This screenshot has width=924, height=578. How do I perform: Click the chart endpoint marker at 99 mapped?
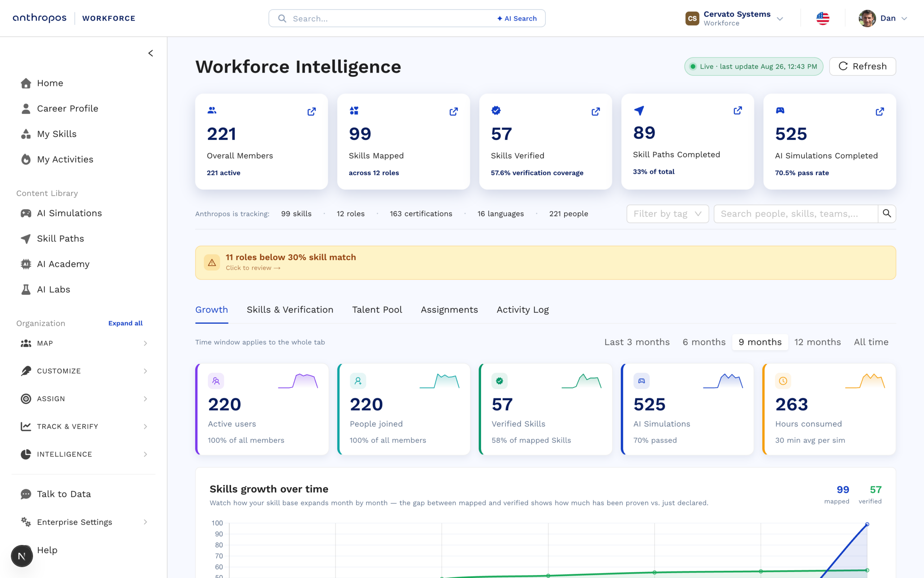867,525
